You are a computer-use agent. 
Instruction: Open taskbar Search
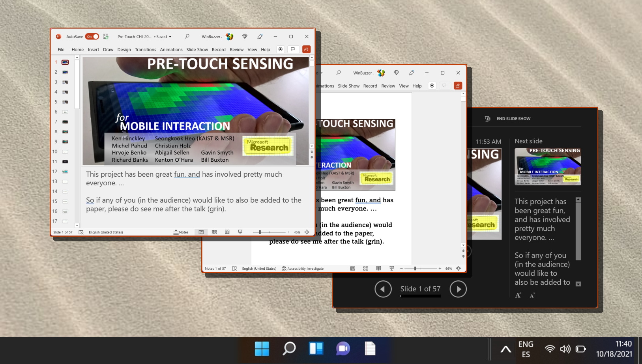tap(289, 349)
